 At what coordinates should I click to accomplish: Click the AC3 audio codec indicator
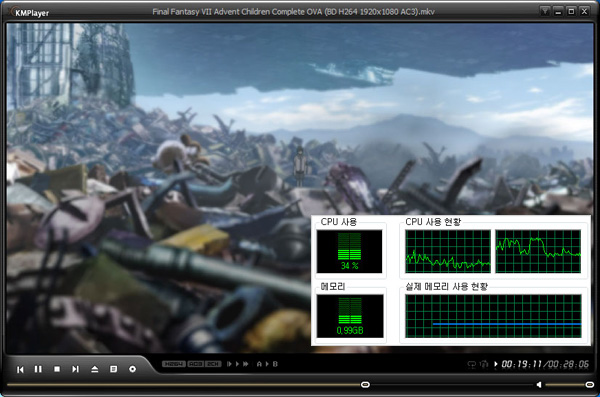tap(196, 364)
